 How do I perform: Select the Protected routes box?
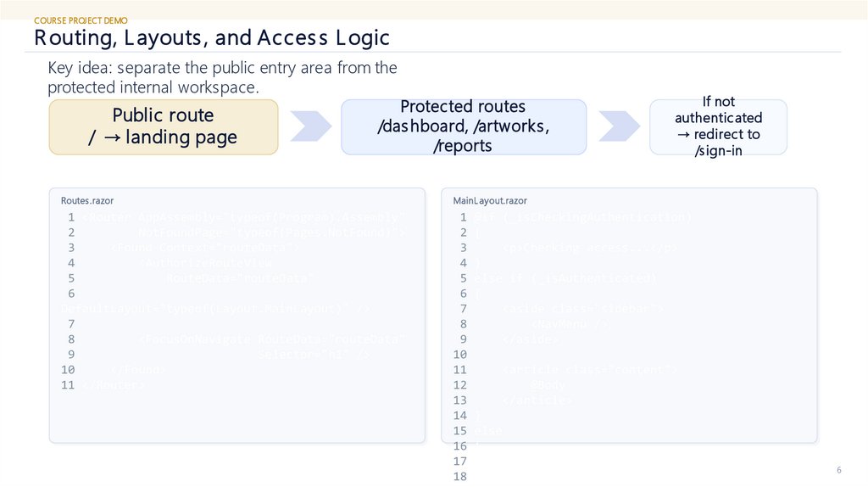(x=463, y=126)
